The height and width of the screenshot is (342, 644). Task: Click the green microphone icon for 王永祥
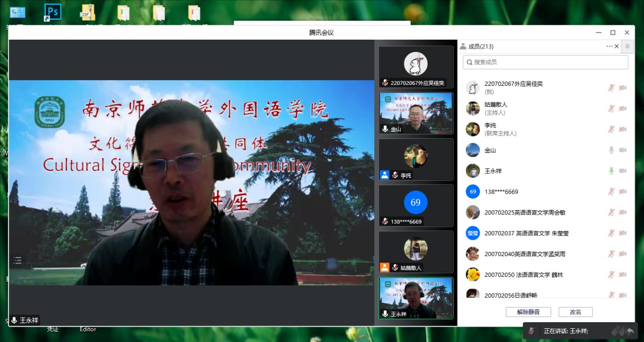click(x=611, y=171)
